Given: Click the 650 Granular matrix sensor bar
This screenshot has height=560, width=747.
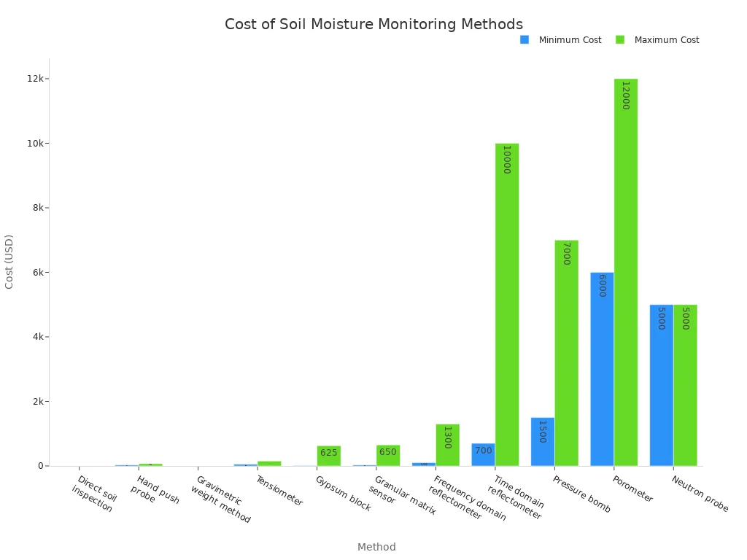Looking at the screenshot, I should [x=387, y=456].
